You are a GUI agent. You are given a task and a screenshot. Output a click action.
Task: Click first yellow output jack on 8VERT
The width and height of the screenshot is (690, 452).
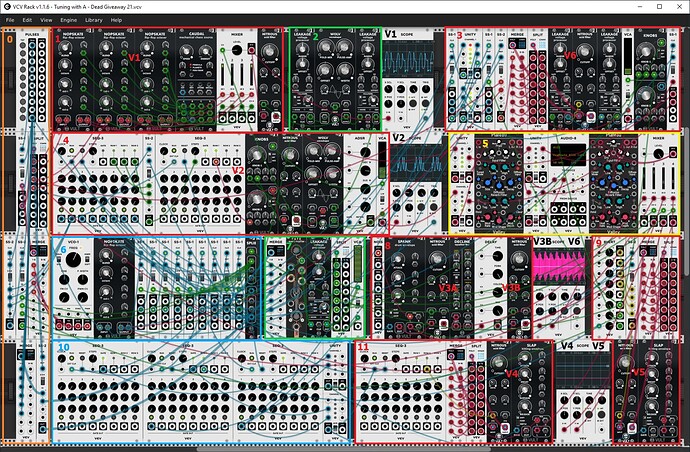click(x=620, y=253)
